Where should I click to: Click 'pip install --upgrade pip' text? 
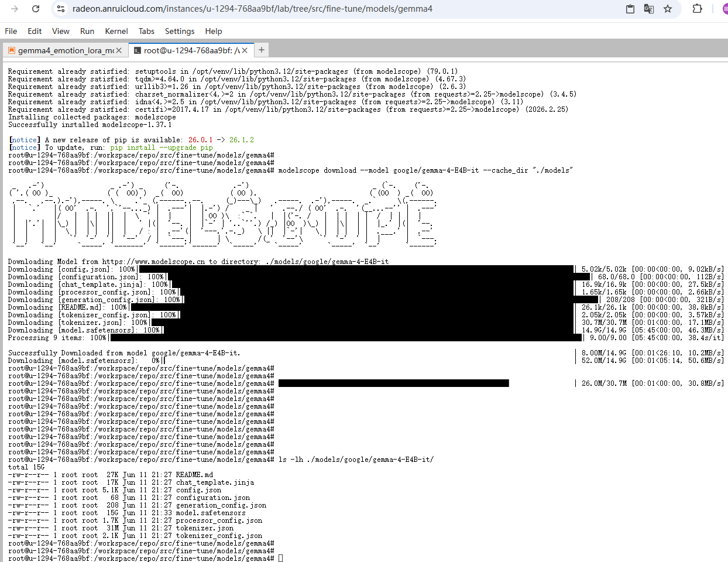tap(162, 148)
